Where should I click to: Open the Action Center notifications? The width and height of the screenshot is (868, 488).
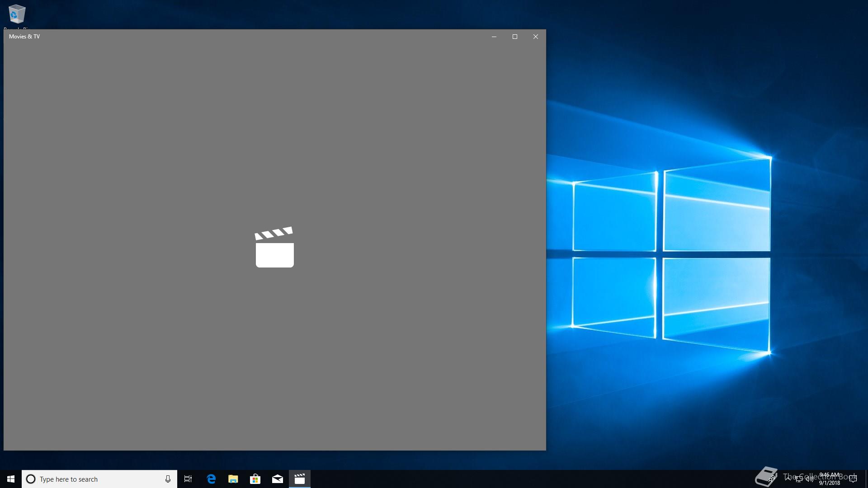coord(853,479)
